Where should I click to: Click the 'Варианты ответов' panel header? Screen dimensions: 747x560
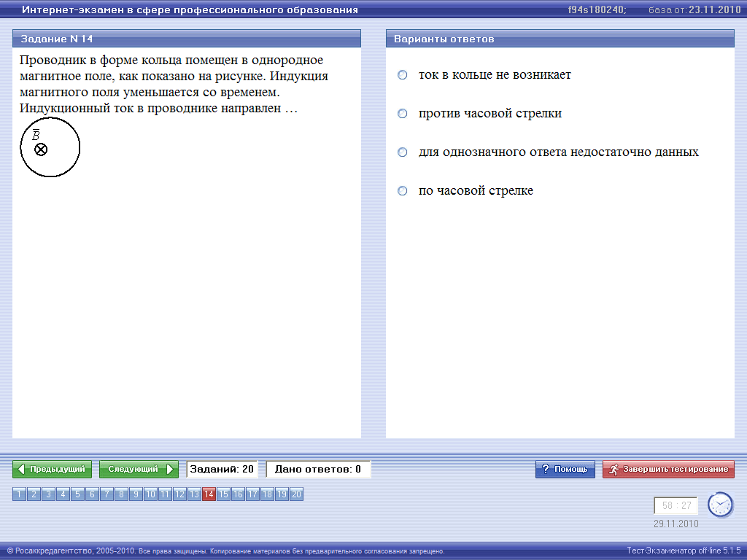point(560,39)
